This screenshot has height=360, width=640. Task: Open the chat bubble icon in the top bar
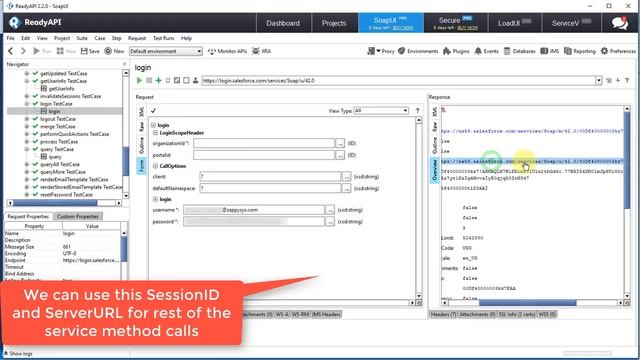[x=620, y=23]
